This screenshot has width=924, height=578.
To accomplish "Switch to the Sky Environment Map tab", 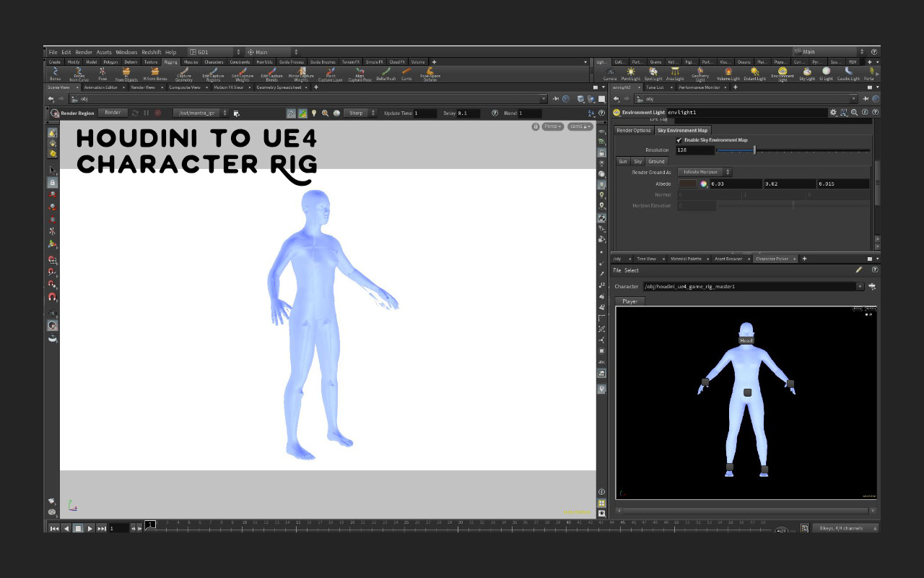I will (x=682, y=131).
